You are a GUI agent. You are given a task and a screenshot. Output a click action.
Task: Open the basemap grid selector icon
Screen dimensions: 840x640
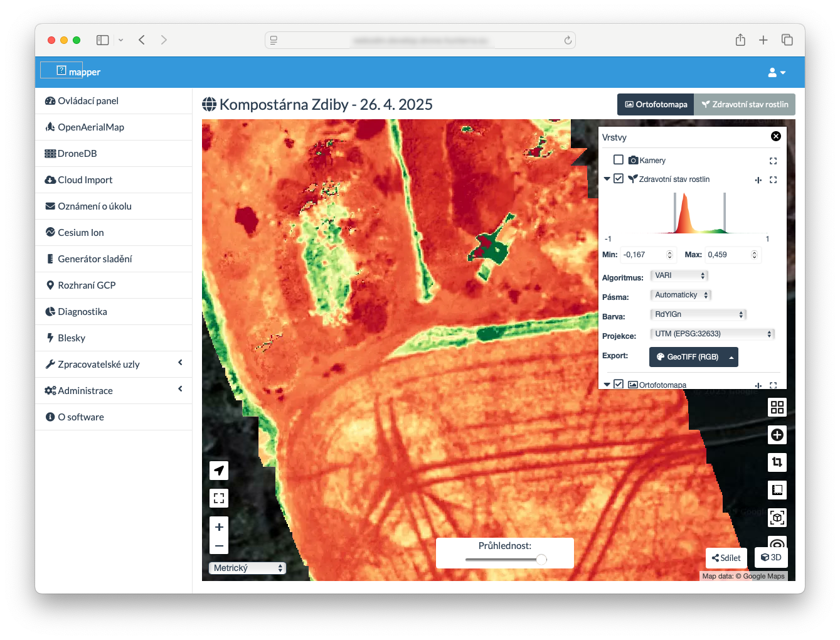click(x=777, y=407)
